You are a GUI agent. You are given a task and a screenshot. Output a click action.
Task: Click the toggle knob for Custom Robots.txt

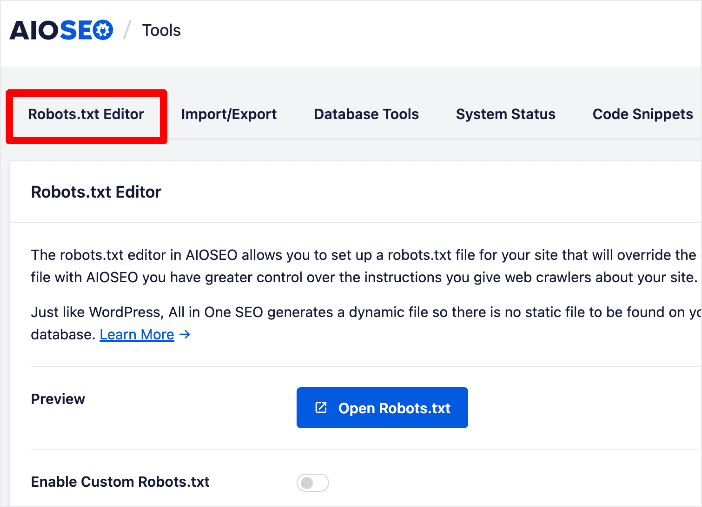point(307,482)
